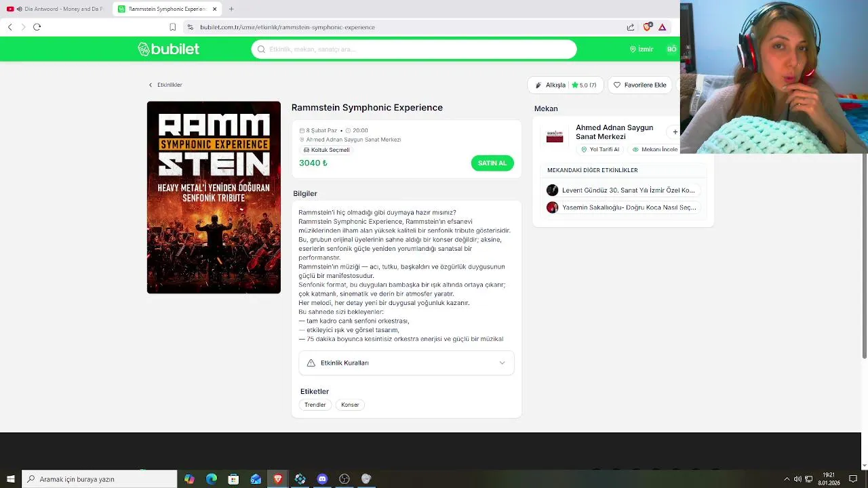Open Discord from taskbar
The height and width of the screenshot is (488, 868).
tap(322, 479)
